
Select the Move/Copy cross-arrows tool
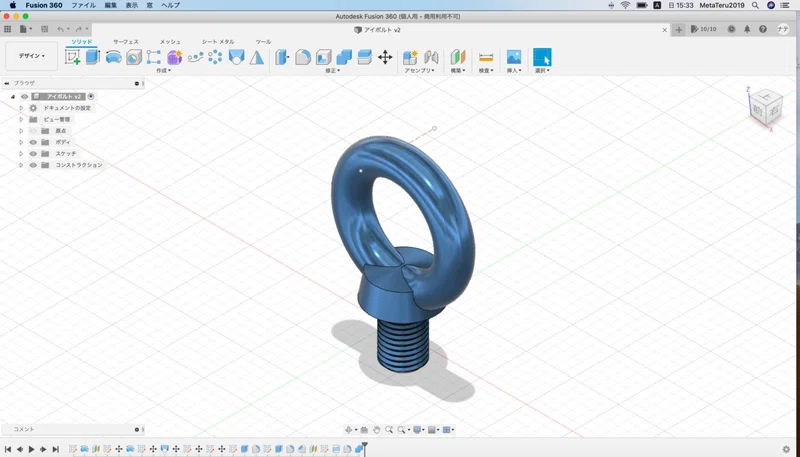pyautogui.click(x=385, y=57)
